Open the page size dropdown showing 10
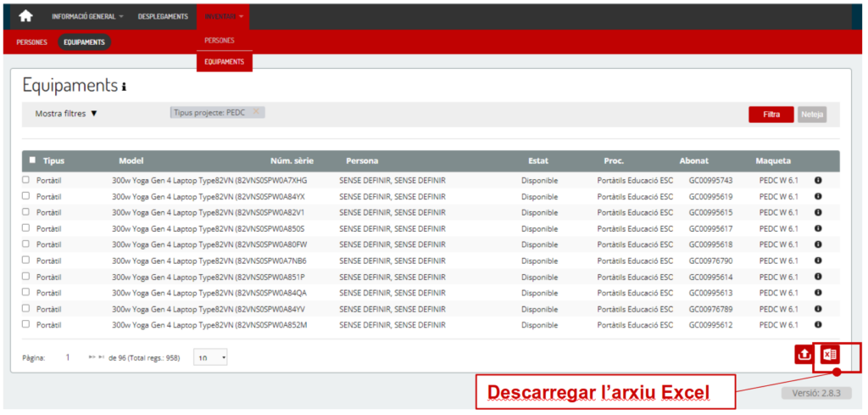Viewport: 868px width, 415px height. tap(211, 358)
